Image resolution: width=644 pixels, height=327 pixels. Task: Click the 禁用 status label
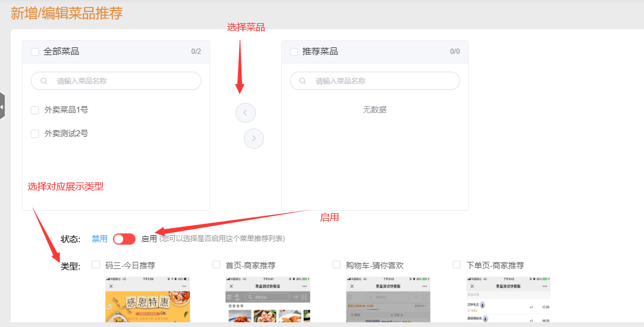pyautogui.click(x=99, y=239)
